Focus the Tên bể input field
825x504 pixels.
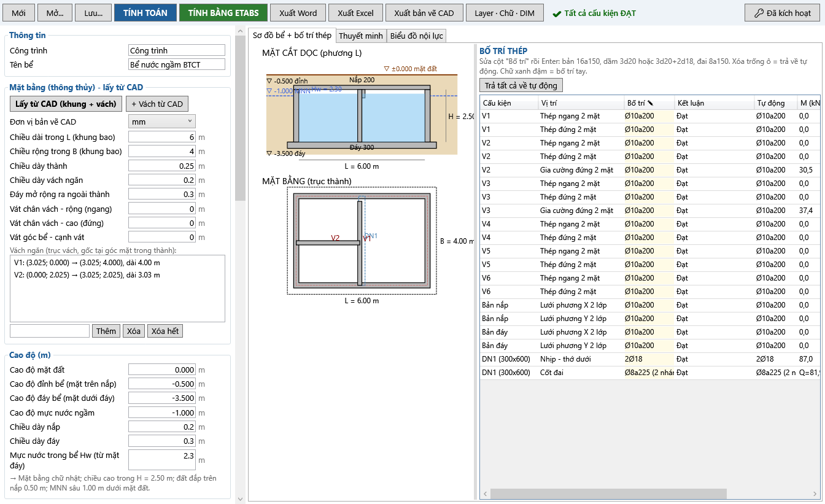[x=177, y=64]
